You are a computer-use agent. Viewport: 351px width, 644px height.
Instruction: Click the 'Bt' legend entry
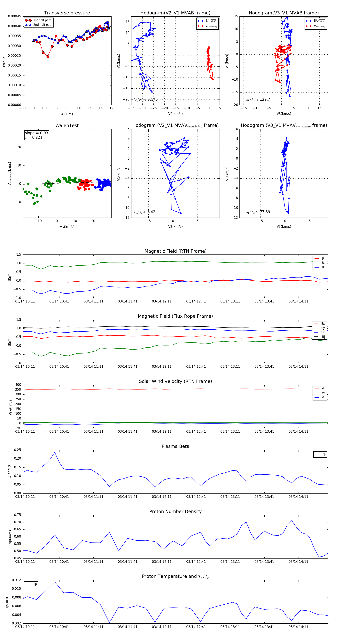pyautogui.click(x=320, y=263)
